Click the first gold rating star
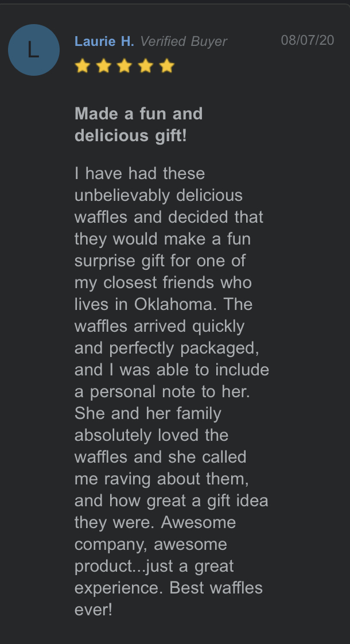The image size is (350, 644). pyautogui.click(x=83, y=65)
